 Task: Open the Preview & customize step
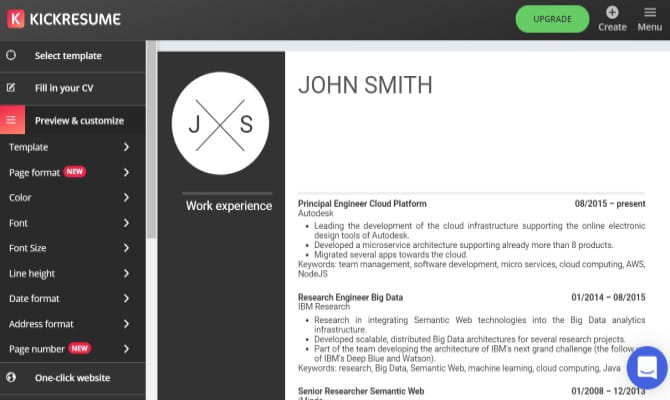click(73, 120)
